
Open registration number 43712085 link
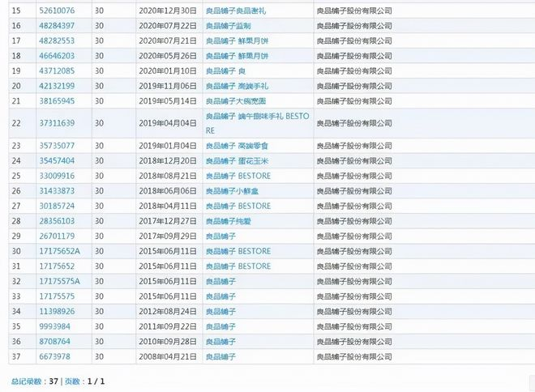[x=57, y=71]
